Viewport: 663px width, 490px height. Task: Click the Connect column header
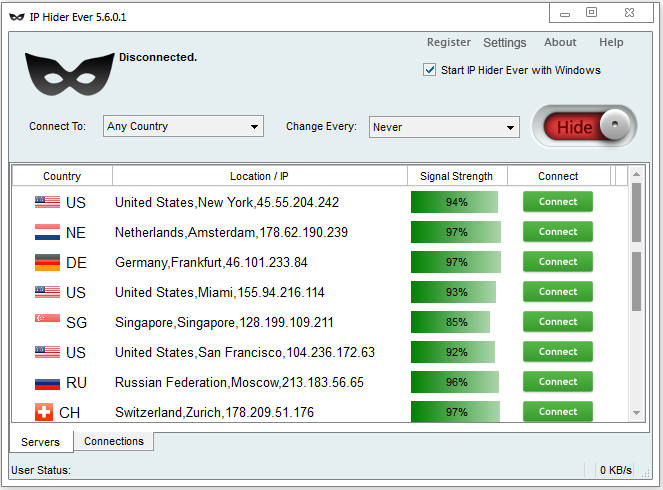559,176
